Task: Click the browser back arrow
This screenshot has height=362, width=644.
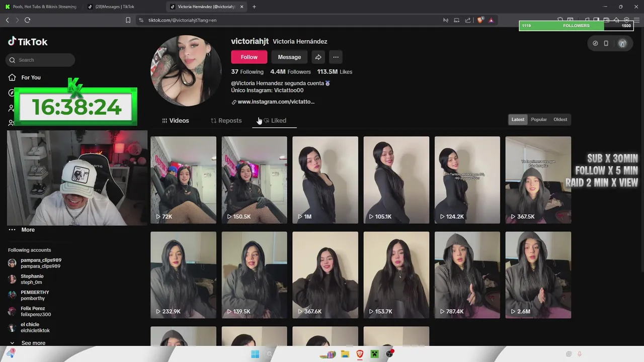Action: click(7, 20)
